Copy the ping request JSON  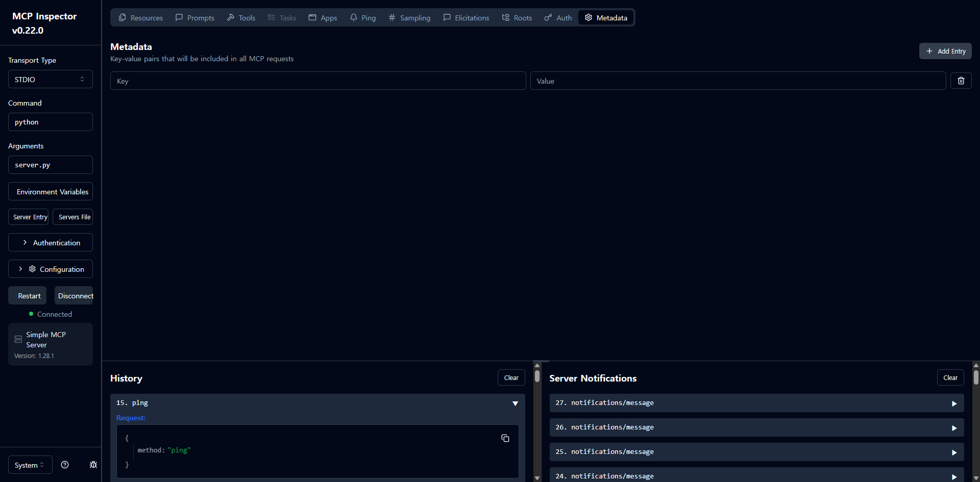click(x=505, y=438)
